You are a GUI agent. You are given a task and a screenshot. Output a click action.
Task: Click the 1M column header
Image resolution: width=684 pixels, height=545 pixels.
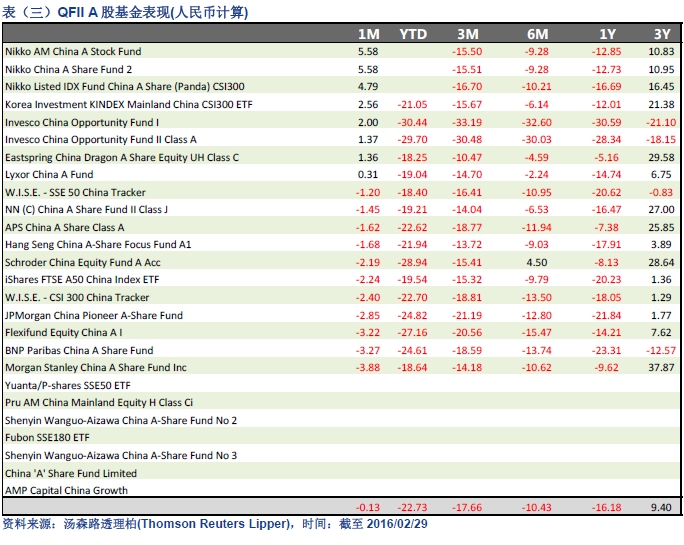pos(369,34)
